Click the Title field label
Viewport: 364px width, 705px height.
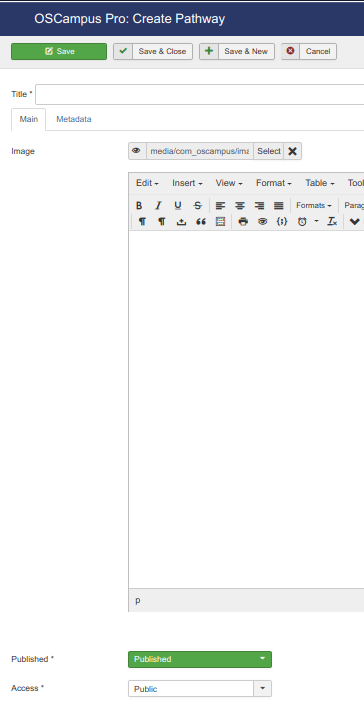[x=22, y=94]
